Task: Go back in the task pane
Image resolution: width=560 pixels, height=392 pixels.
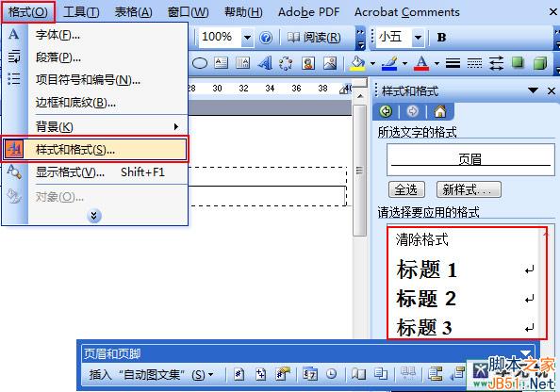Action: pyautogui.click(x=386, y=111)
